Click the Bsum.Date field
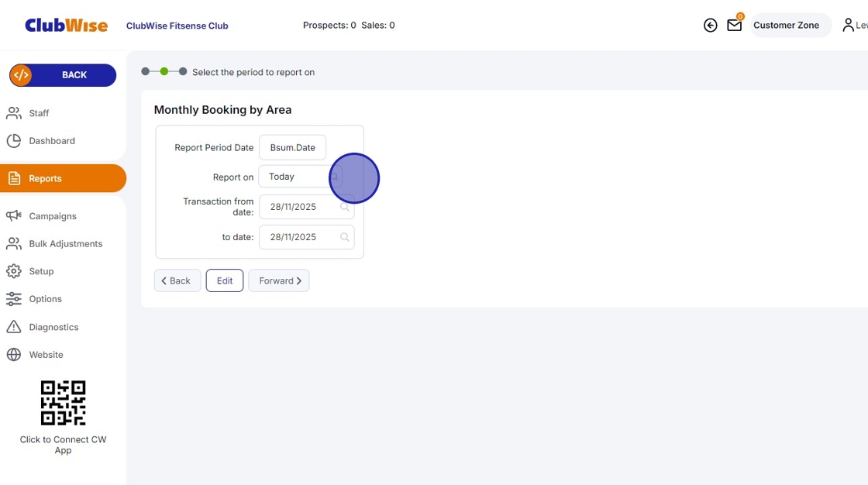This screenshot has height=485, width=868. coord(292,147)
